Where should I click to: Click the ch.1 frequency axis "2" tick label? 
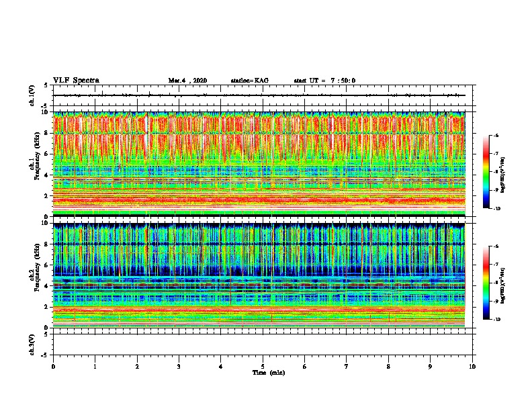tap(46, 196)
